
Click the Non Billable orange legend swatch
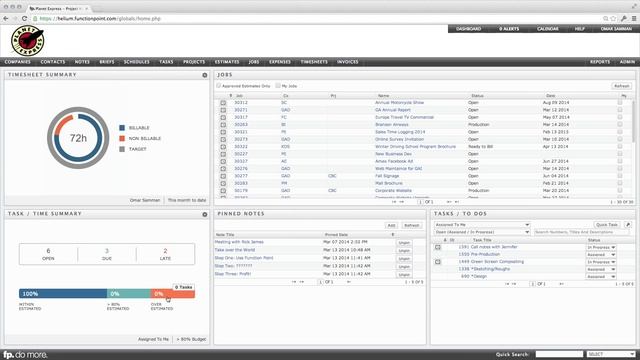pos(122,138)
